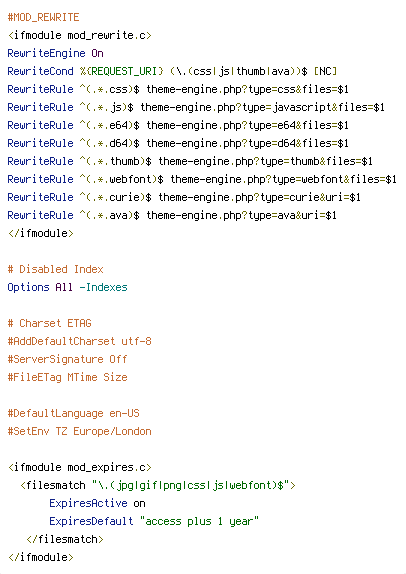This screenshot has height=574, width=406.
Task: Click the ava RewriteRule line
Action: (172, 215)
